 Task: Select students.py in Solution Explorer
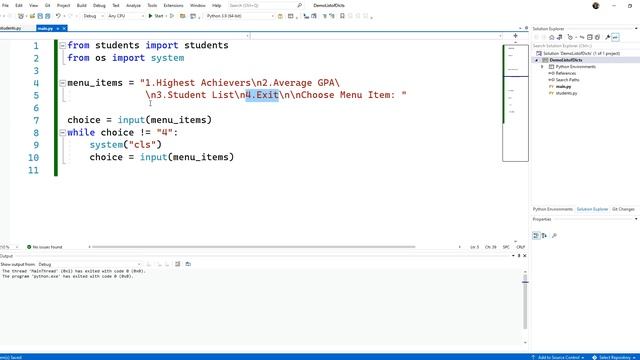click(566, 93)
